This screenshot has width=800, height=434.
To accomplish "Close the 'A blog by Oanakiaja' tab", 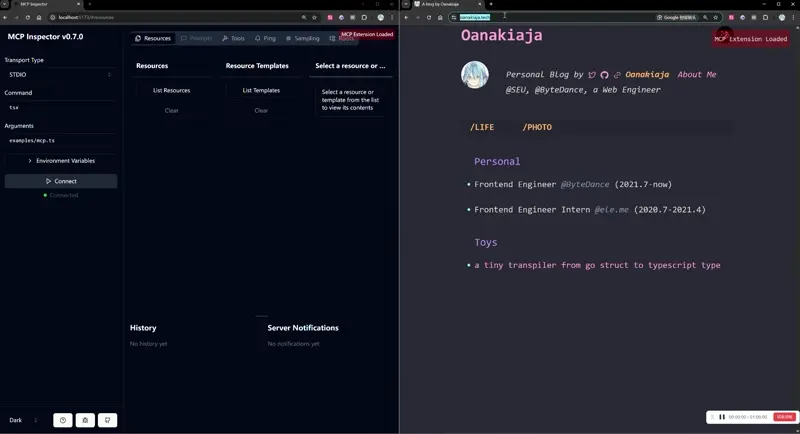I will pyautogui.click(x=480, y=4).
